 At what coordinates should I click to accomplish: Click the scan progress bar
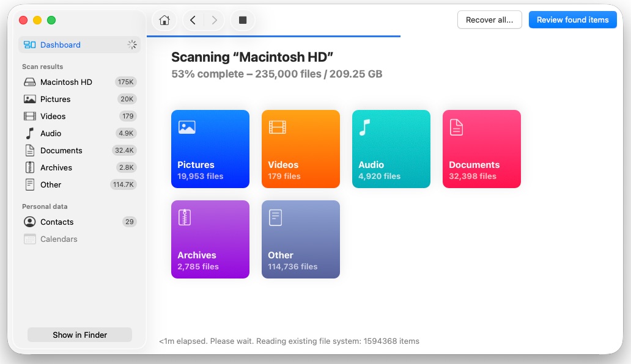(x=274, y=36)
